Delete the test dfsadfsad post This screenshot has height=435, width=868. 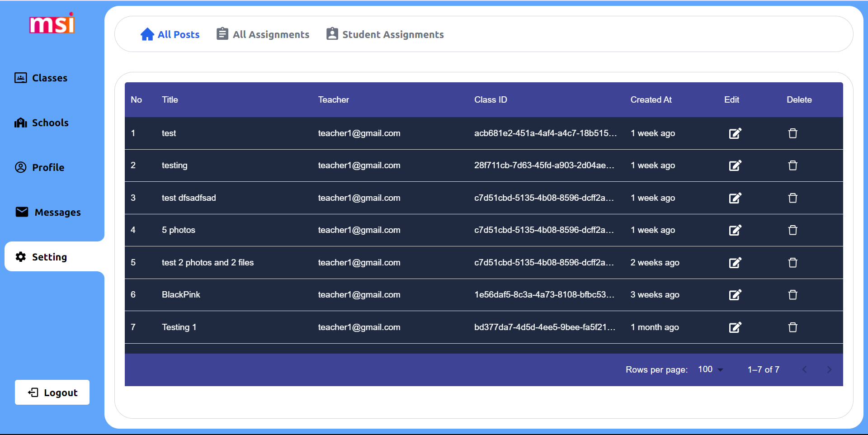[793, 198]
